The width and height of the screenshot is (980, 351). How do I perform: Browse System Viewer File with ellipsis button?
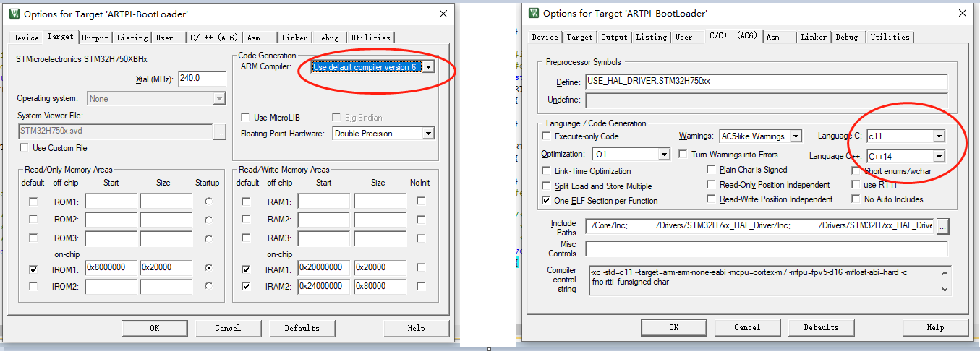click(220, 131)
